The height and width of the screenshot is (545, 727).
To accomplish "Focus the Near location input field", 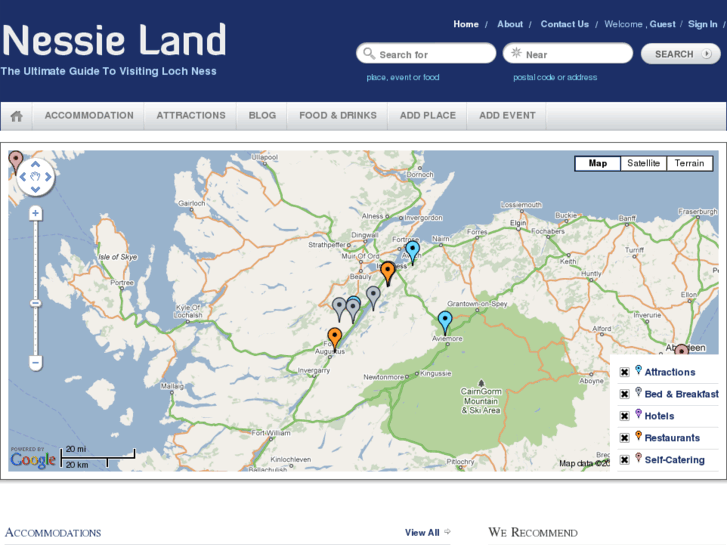I will point(568,54).
